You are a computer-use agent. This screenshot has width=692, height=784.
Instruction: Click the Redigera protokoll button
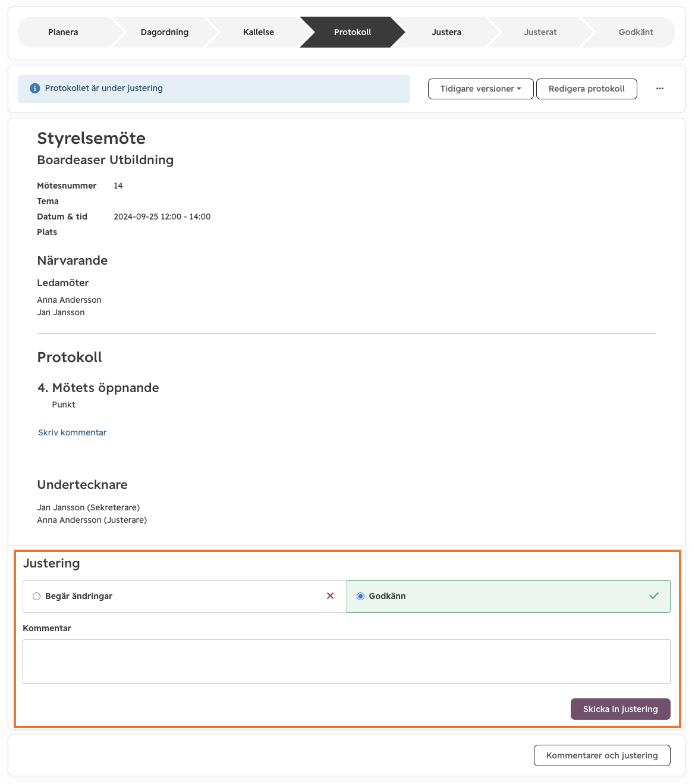(587, 89)
